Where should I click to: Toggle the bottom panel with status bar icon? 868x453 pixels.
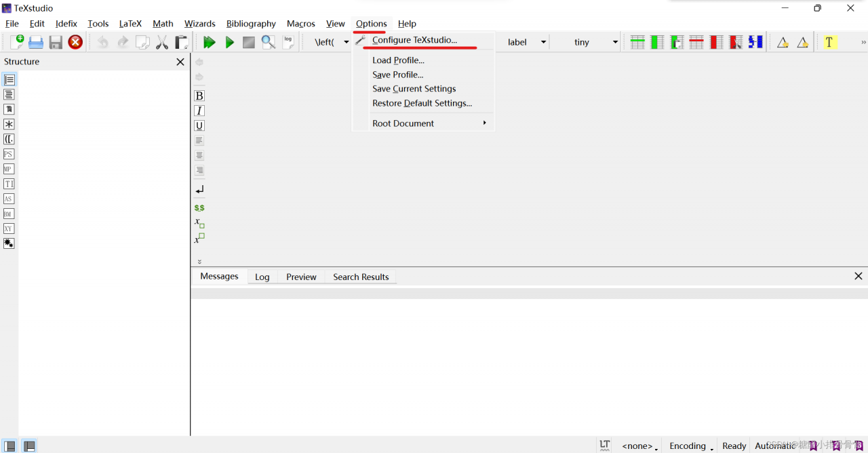pyautogui.click(x=29, y=446)
